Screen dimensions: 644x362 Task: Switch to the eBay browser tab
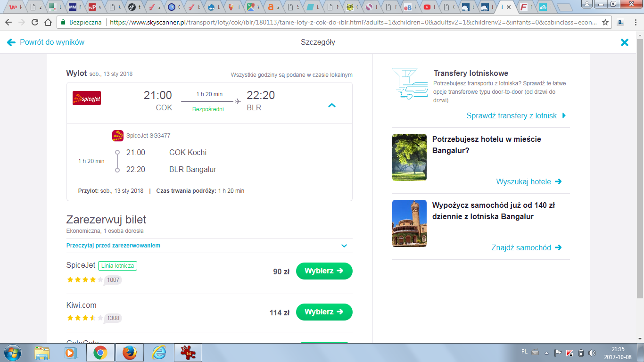[x=410, y=7]
